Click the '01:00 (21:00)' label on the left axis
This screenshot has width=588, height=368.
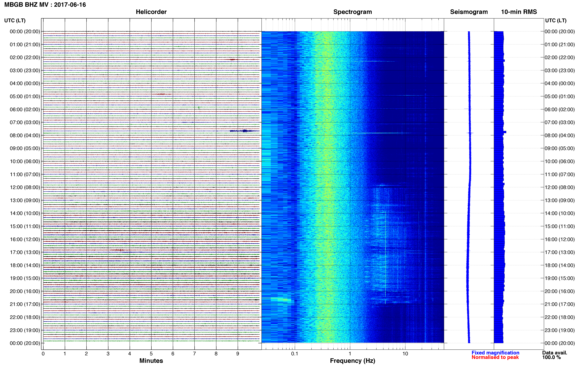25,45
